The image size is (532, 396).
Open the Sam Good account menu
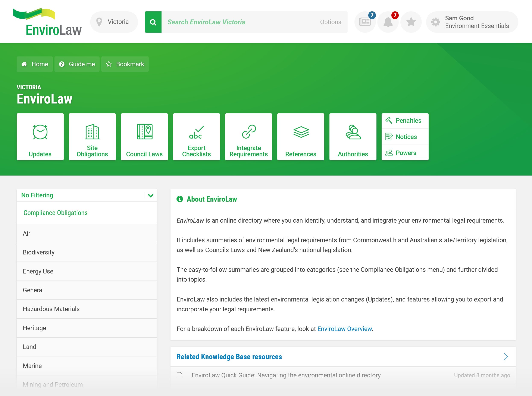[472, 22]
